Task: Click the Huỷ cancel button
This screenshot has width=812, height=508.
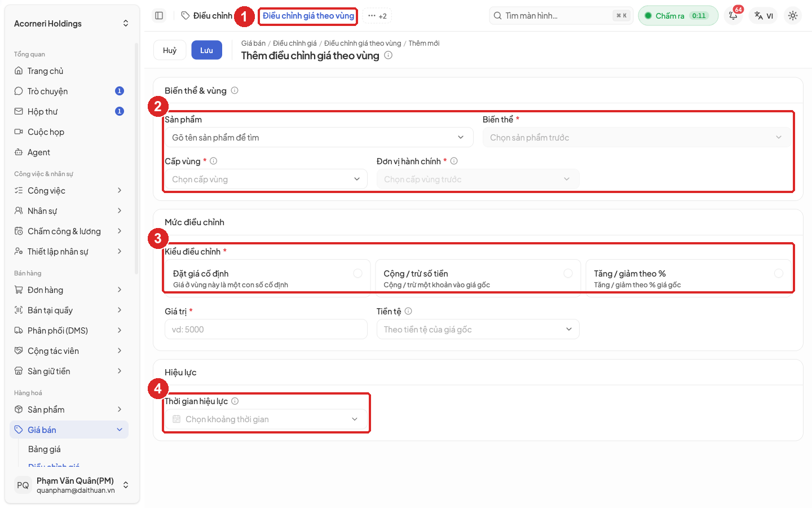Action: coord(170,50)
